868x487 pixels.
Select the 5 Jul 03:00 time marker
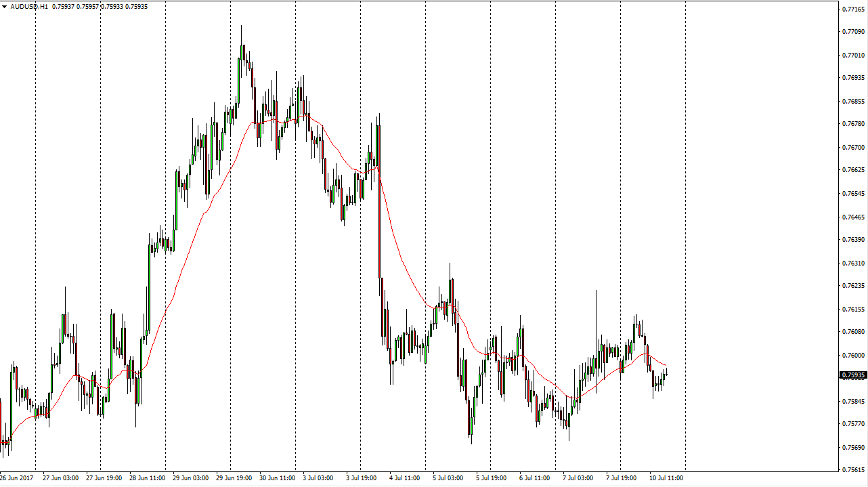pos(447,478)
